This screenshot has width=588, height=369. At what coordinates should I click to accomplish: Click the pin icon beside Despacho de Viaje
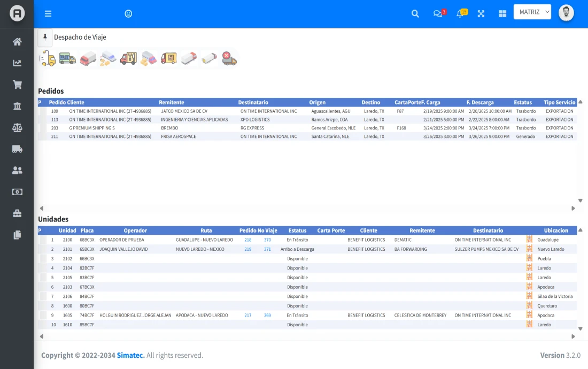pos(45,37)
